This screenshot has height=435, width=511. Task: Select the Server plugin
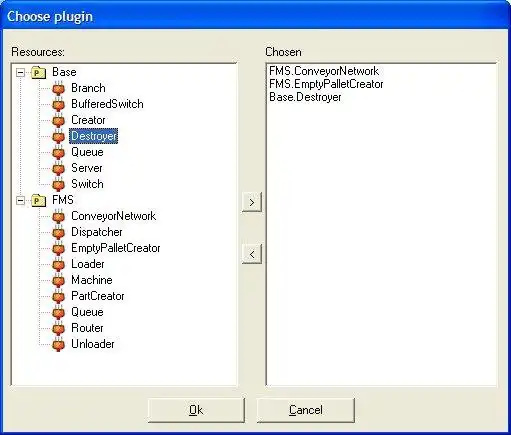tap(87, 168)
